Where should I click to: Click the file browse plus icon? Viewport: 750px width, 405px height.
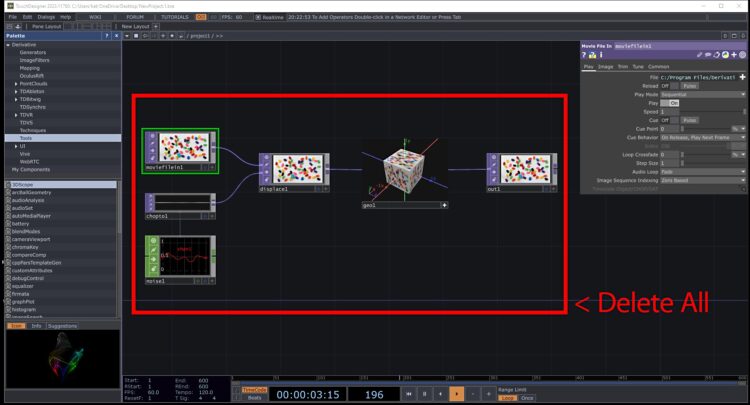[x=742, y=77]
